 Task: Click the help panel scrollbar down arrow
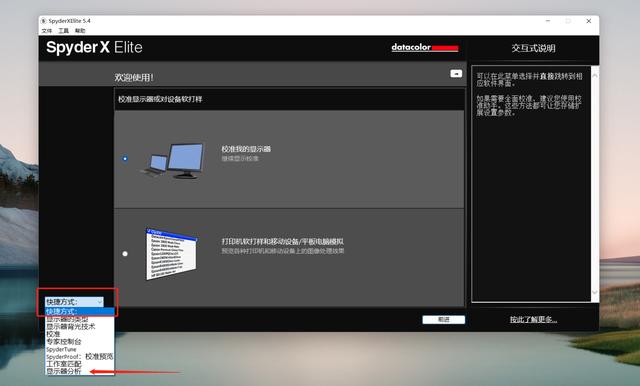595,293
